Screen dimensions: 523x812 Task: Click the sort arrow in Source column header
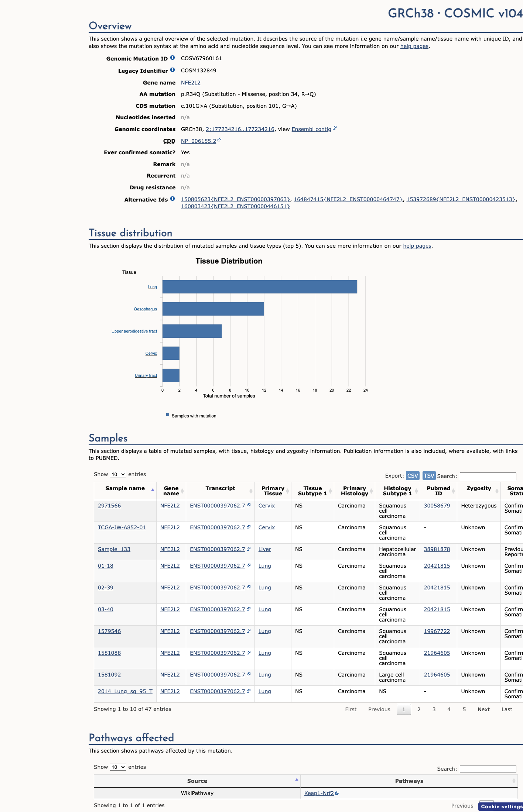pos(297,780)
